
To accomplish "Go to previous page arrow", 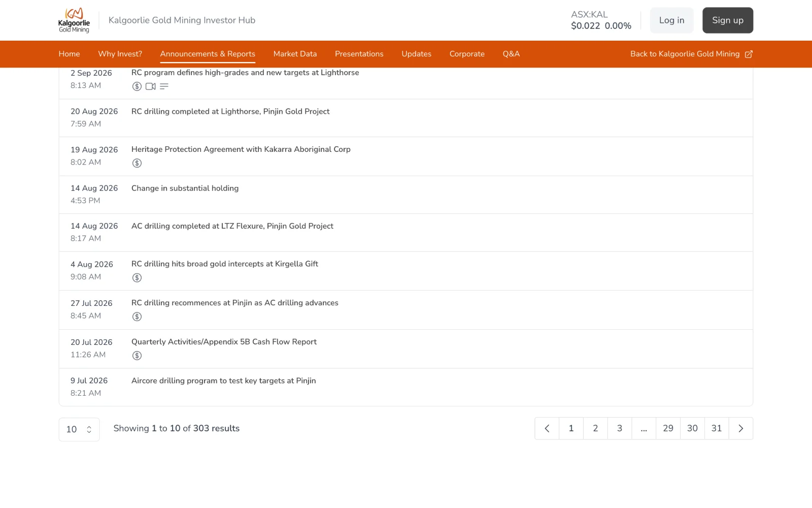I will point(547,429).
